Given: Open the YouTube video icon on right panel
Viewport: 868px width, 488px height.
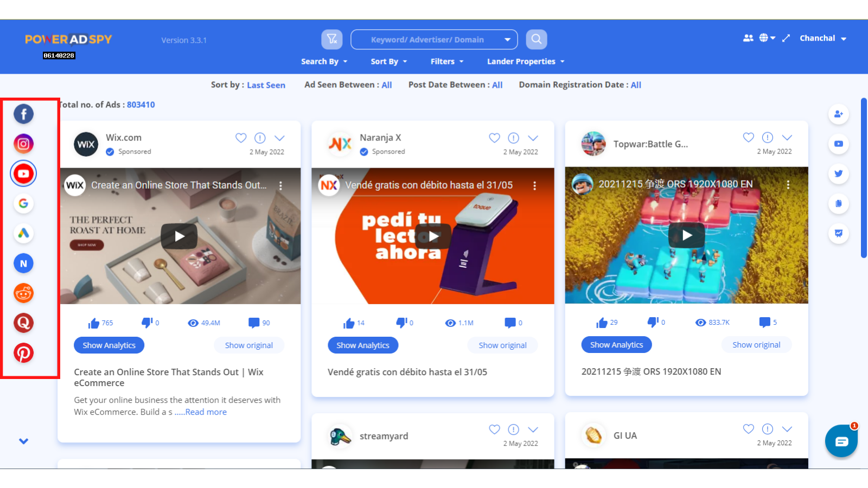Looking at the screenshot, I should (839, 144).
